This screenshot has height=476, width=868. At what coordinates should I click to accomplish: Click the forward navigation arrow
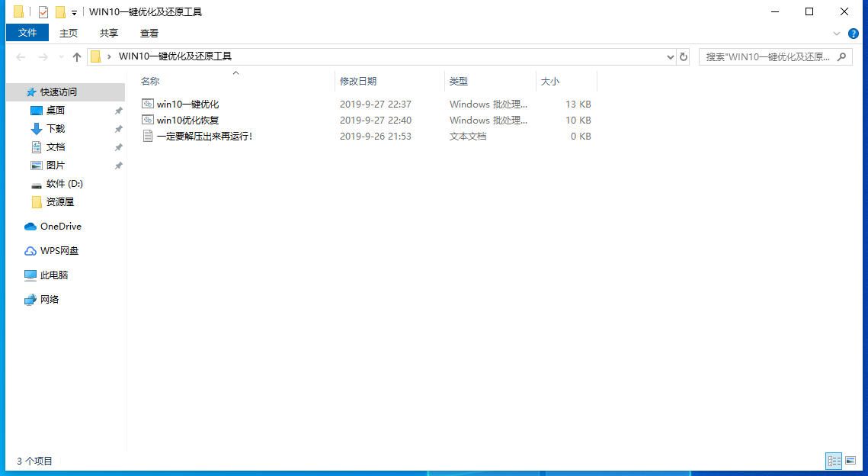pyautogui.click(x=43, y=57)
